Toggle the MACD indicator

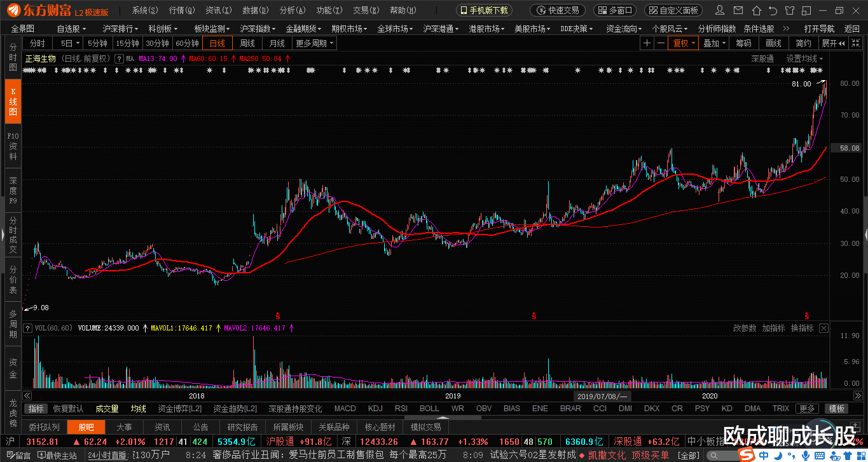click(x=345, y=409)
